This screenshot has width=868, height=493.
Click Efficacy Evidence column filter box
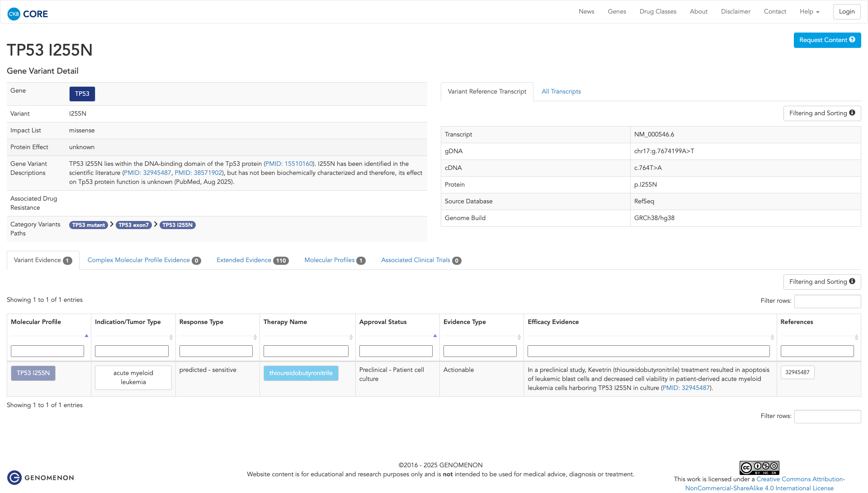click(649, 351)
